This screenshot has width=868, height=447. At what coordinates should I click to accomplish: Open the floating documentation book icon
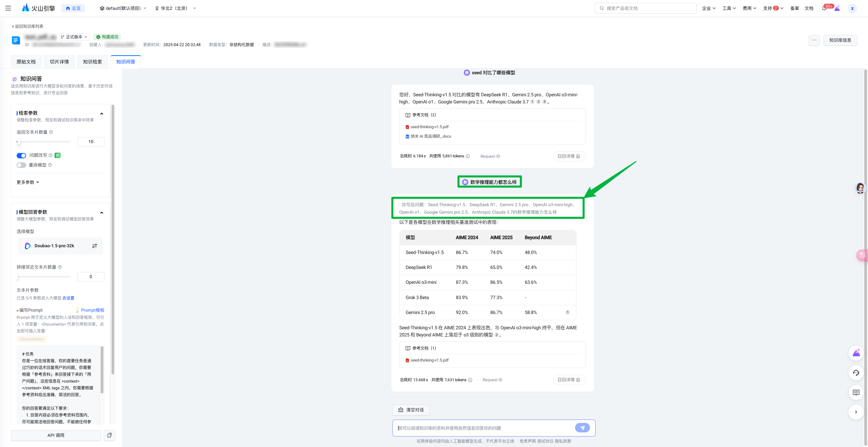(x=856, y=392)
